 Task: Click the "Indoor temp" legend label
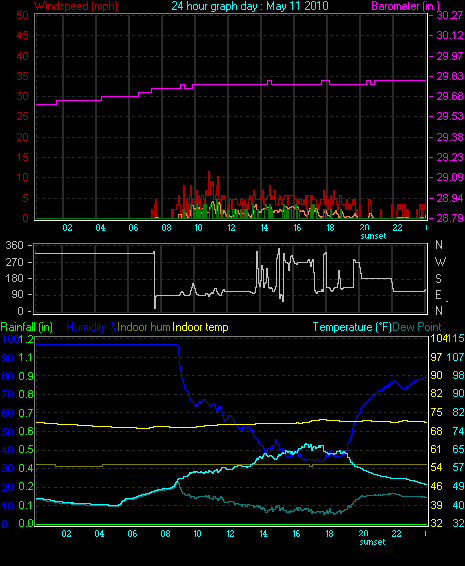pyautogui.click(x=200, y=327)
